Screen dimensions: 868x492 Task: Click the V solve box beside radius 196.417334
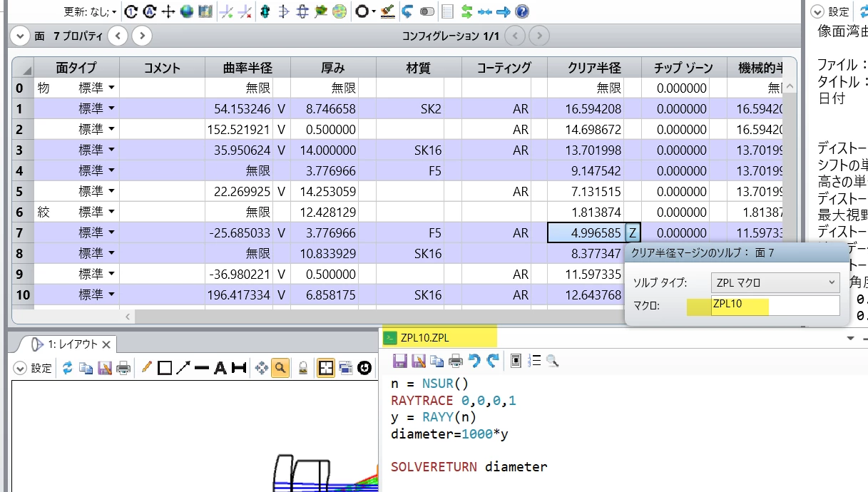[282, 294]
